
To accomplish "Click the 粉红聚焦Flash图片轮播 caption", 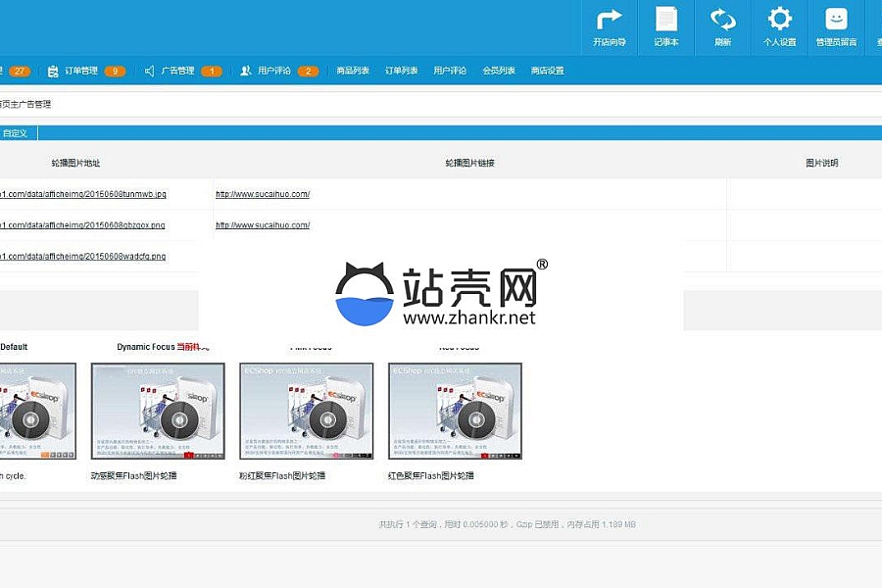I will 282,476.
